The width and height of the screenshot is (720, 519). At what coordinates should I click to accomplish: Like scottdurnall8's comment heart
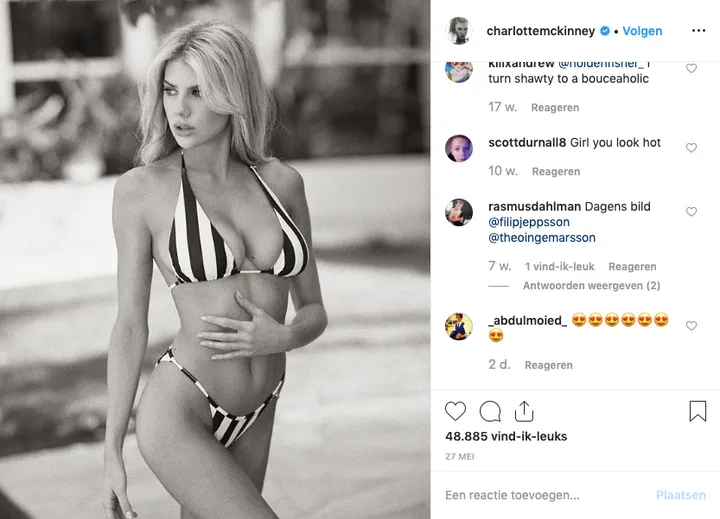pos(691,148)
